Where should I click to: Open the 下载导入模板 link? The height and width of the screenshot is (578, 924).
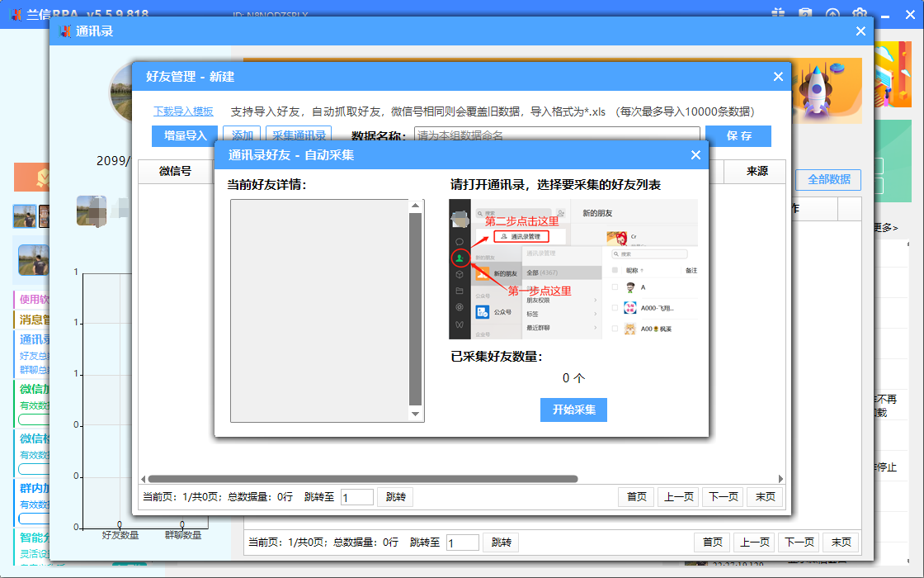click(x=183, y=111)
